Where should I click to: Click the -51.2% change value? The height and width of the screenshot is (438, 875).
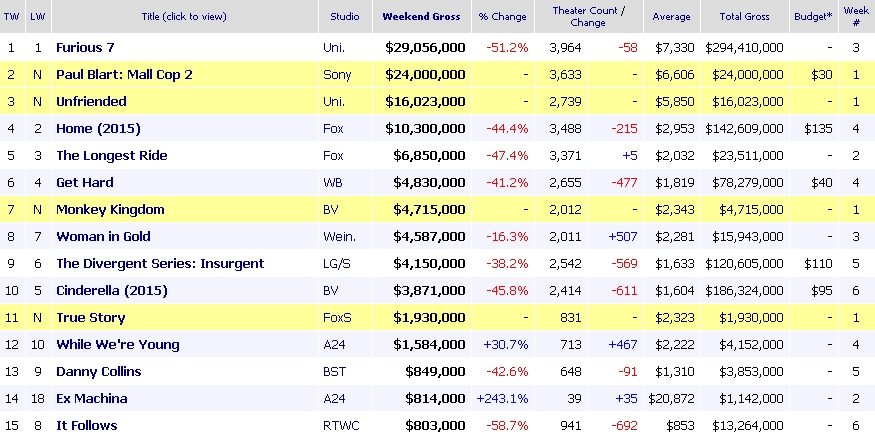tap(507, 47)
